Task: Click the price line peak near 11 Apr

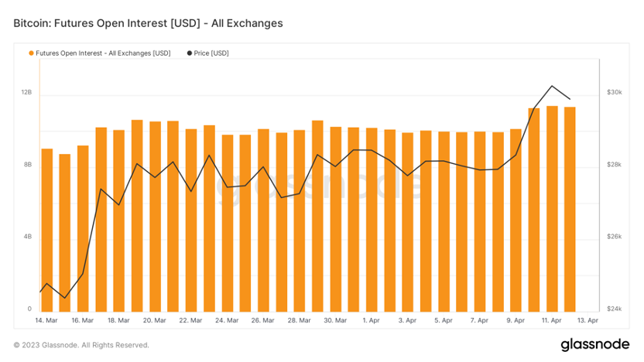Action: [552, 86]
